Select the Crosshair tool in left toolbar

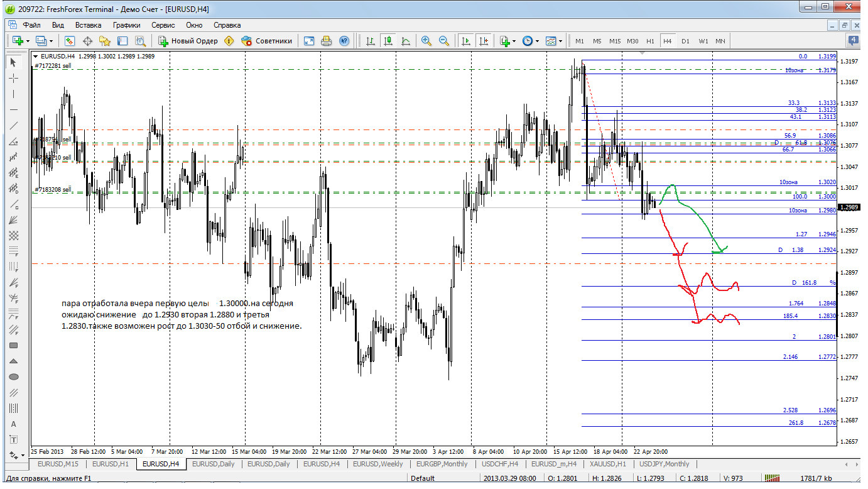pos(14,78)
